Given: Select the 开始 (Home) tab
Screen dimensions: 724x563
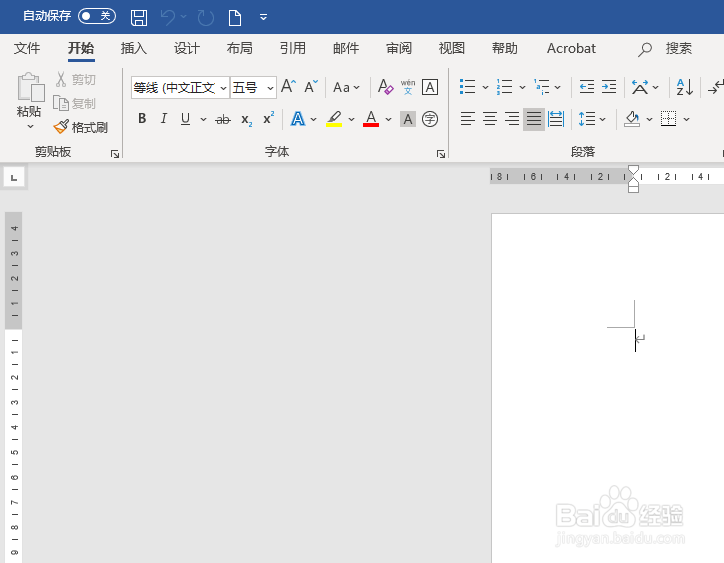Looking at the screenshot, I should pyautogui.click(x=81, y=48).
